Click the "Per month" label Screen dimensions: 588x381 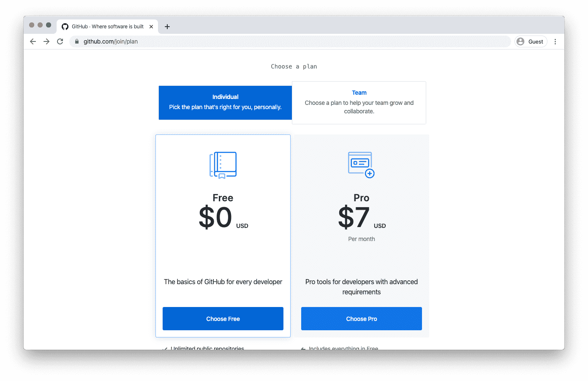362,239
